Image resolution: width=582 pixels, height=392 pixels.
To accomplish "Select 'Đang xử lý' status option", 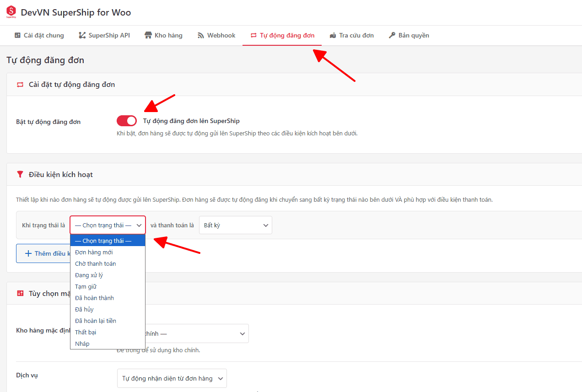I will point(89,275).
